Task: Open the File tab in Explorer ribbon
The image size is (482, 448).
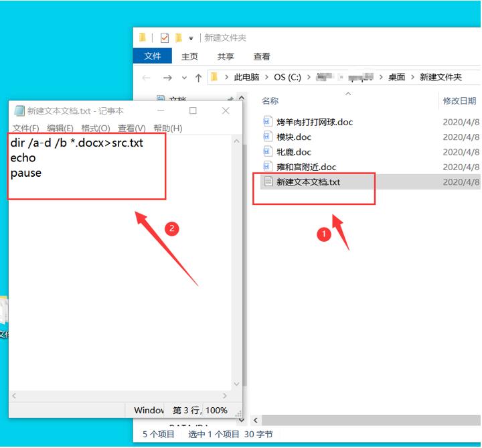Action: click(153, 56)
